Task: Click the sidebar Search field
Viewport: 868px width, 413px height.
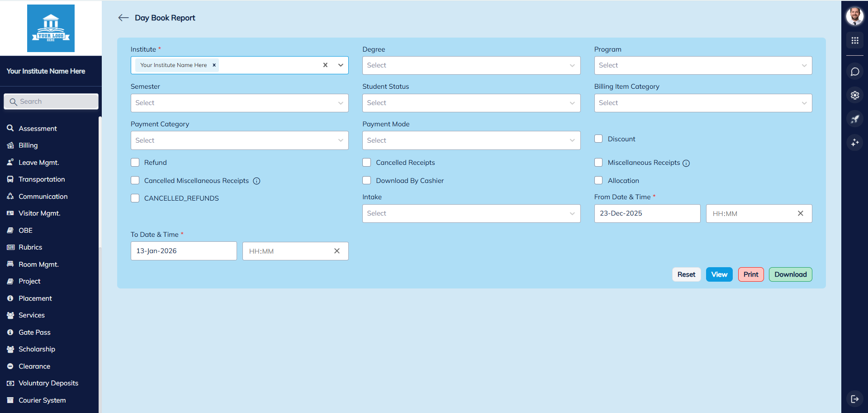Action: (x=51, y=101)
